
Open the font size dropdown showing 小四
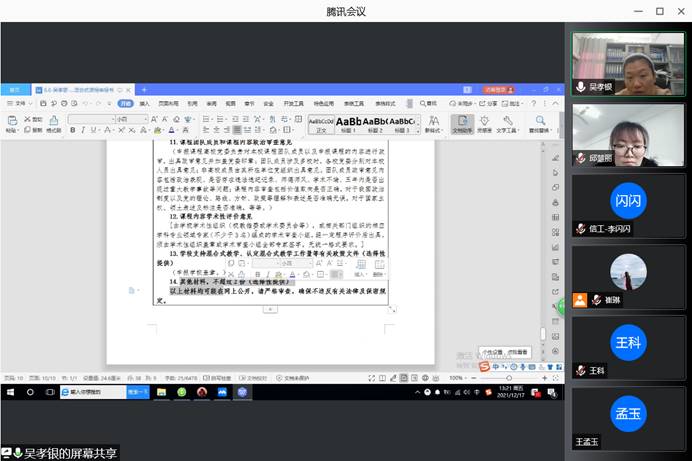pyautogui.click(x=128, y=119)
